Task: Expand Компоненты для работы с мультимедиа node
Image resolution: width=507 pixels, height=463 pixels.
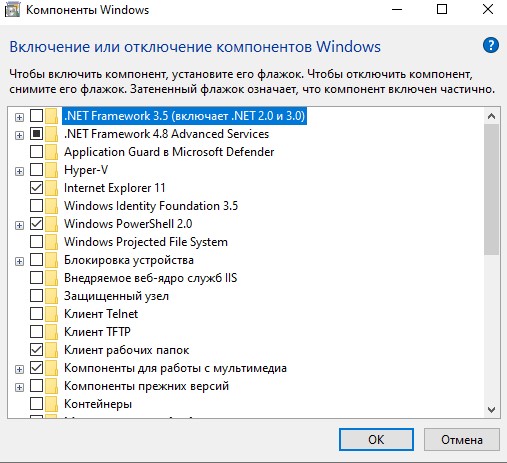Action: (19, 369)
